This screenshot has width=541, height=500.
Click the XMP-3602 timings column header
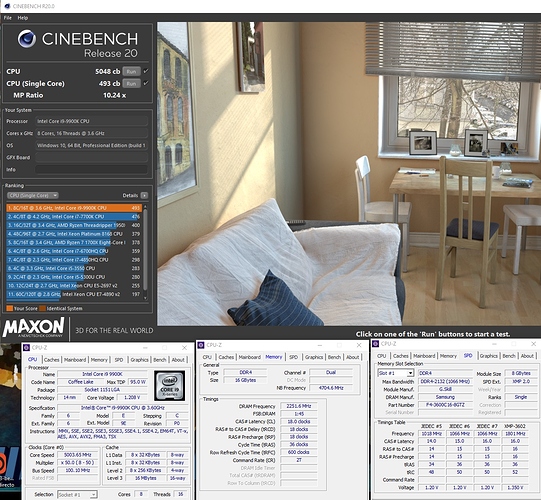click(515, 426)
